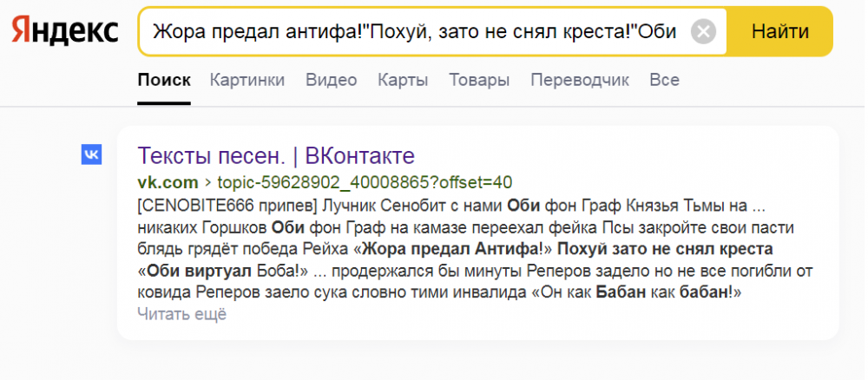Switch to the Видео tab
868x380 pixels.
click(331, 80)
